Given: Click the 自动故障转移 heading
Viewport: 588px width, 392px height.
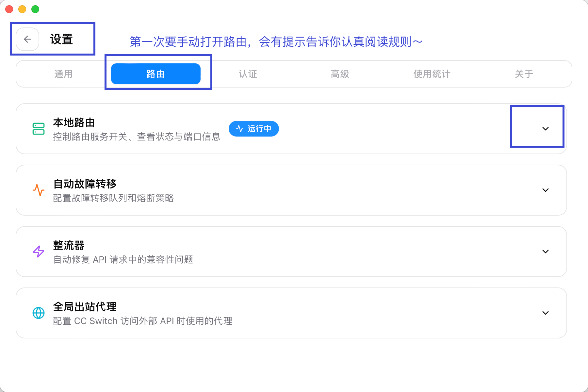Looking at the screenshot, I should pos(85,184).
